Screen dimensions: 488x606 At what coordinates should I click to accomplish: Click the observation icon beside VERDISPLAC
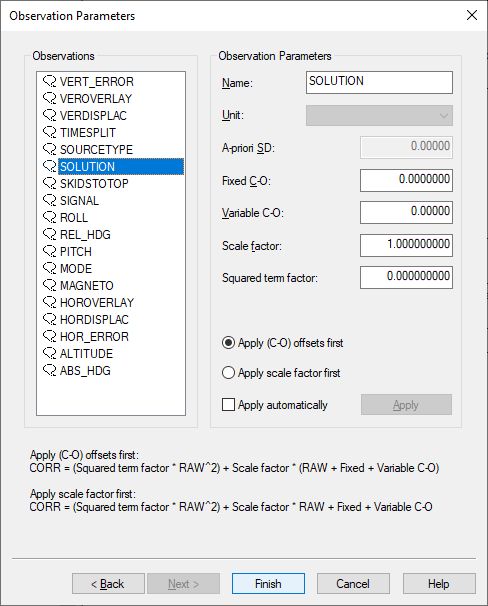point(50,115)
